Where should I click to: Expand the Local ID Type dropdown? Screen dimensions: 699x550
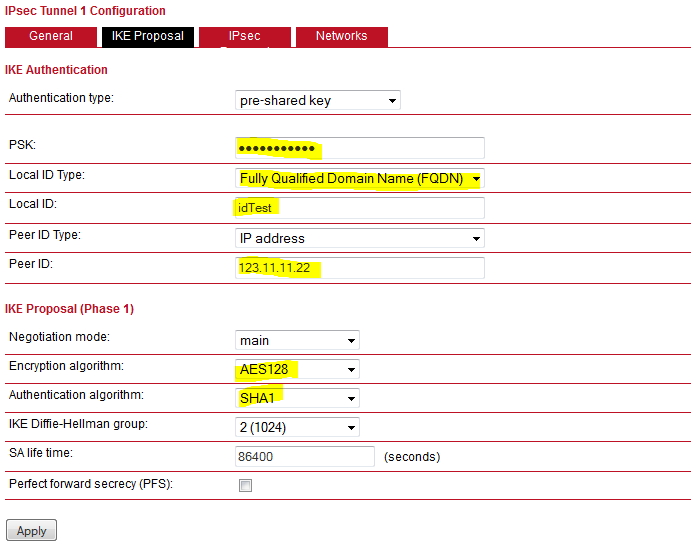pyautogui.click(x=359, y=178)
